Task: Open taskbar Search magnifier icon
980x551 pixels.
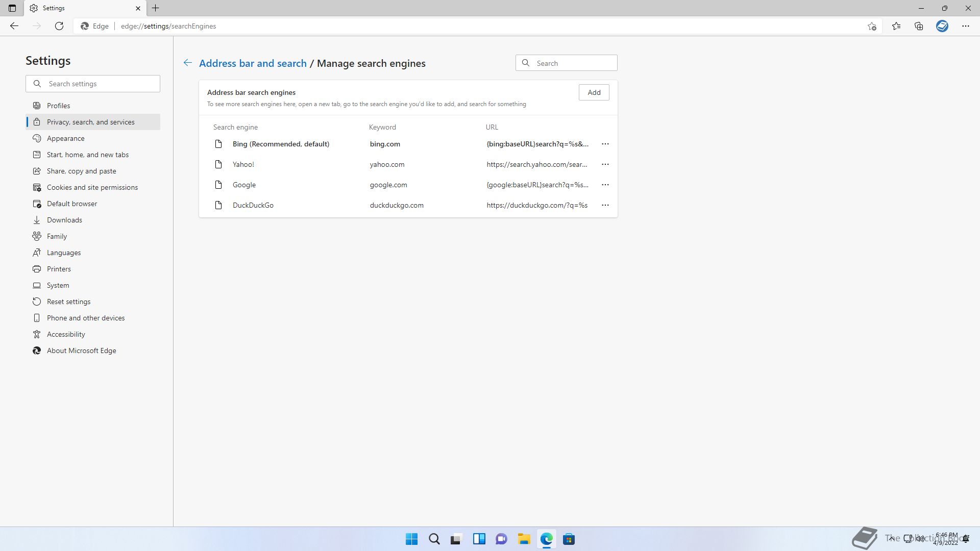Action: pyautogui.click(x=434, y=539)
